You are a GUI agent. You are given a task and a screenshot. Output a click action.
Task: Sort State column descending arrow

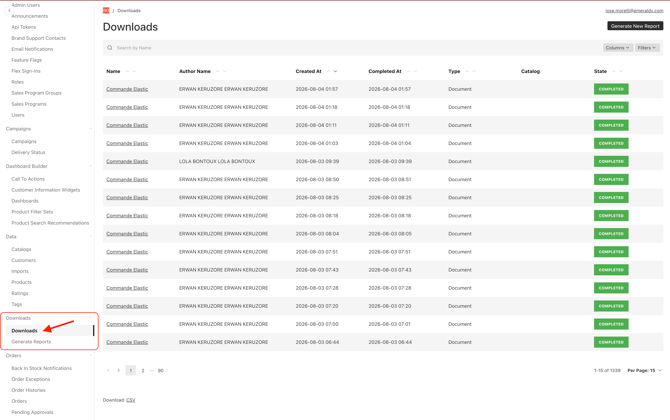click(621, 71)
